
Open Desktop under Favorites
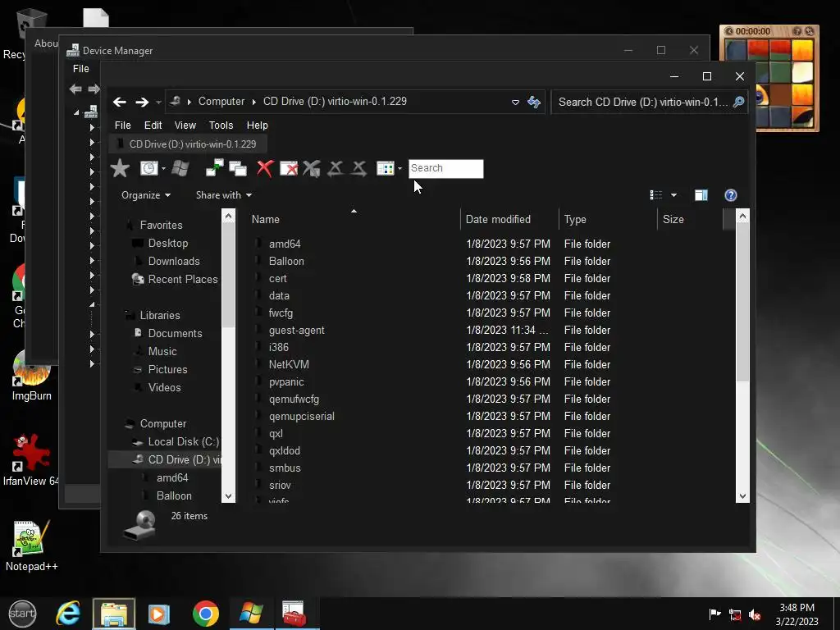167,243
